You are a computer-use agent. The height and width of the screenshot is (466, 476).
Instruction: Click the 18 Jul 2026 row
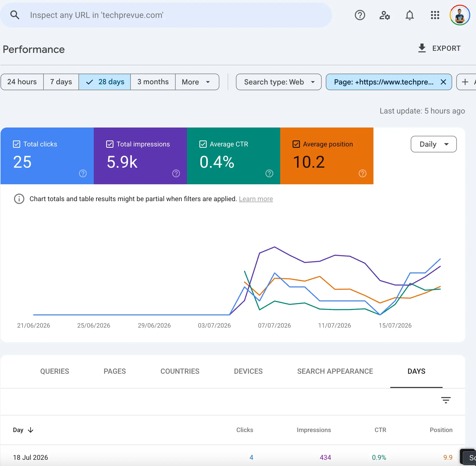coord(233,457)
